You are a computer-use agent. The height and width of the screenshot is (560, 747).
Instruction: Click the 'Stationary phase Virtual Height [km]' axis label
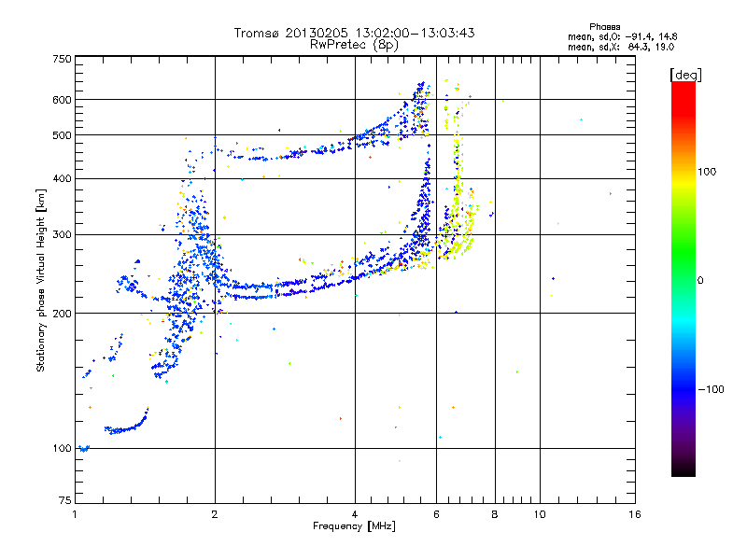pyautogui.click(x=41, y=280)
